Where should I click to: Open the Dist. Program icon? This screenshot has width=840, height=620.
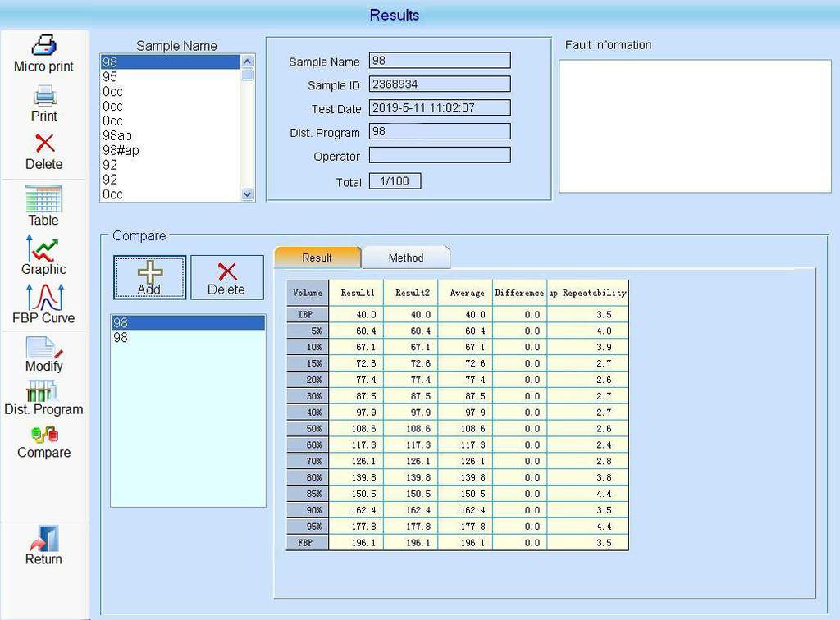[43, 391]
